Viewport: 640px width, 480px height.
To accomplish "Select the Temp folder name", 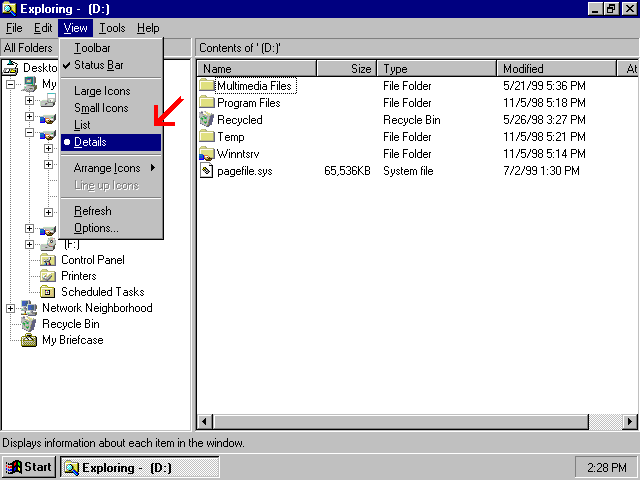I will click(231, 137).
